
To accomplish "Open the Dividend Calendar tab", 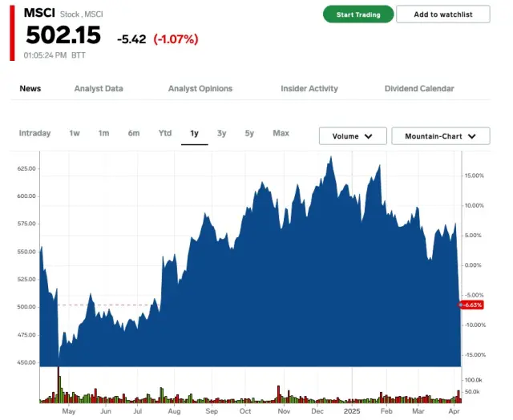I will pyautogui.click(x=419, y=89).
